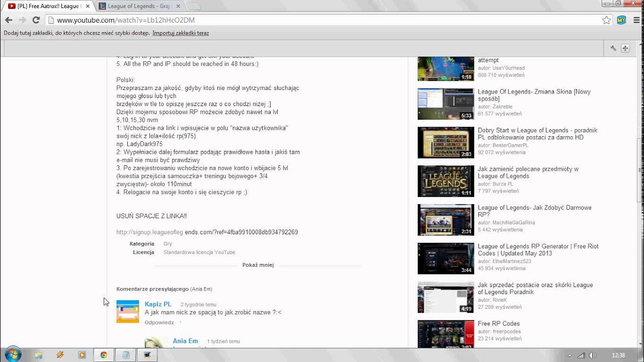644x362 pixels.
Task: Click Importuj zakładki teraz link
Action: click(181, 33)
